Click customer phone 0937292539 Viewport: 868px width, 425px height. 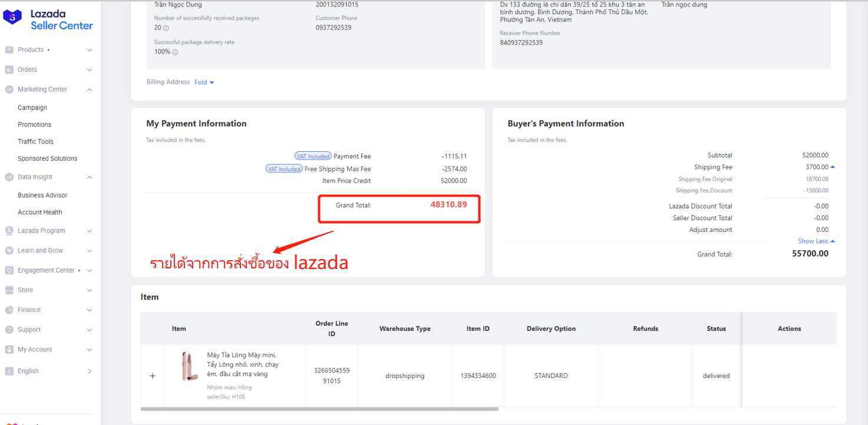334,28
